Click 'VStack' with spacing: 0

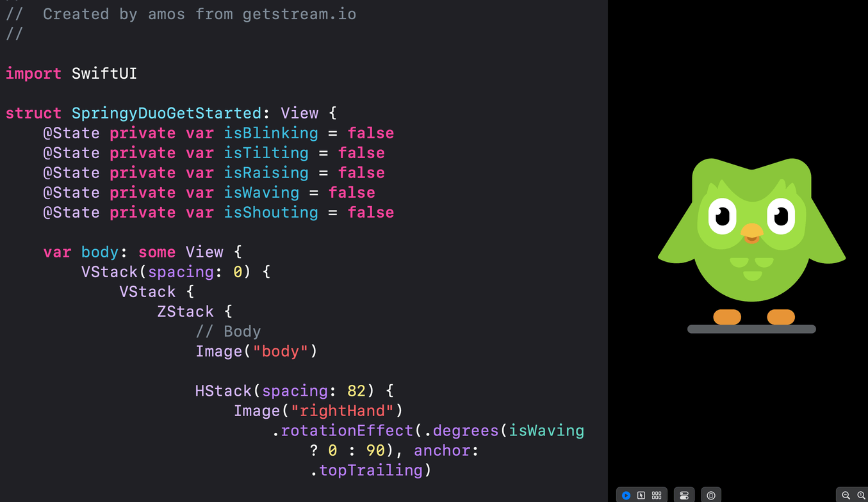[110, 272]
